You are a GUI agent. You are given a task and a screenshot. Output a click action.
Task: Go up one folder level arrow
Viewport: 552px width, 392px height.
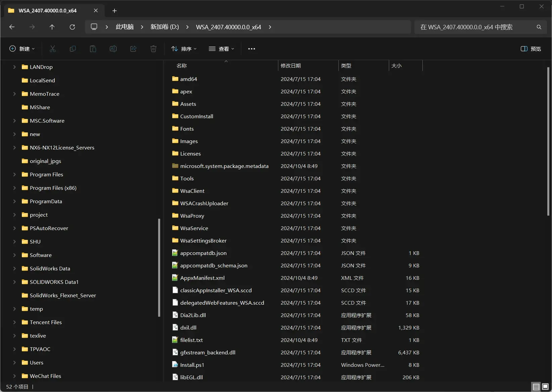point(52,27)
